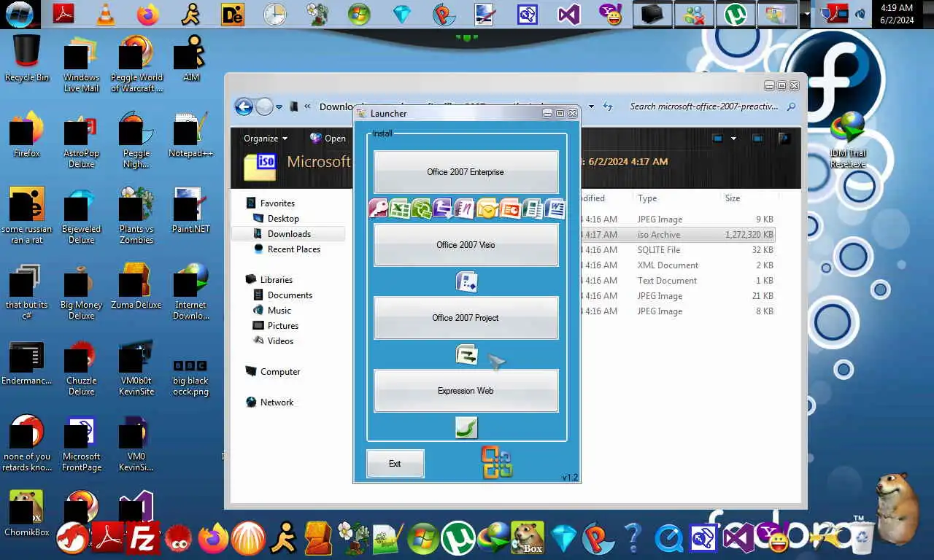This screenshot has height=560, width=934.
Task: Go back in the Explorer window
Action: click(x=244, y=106)
